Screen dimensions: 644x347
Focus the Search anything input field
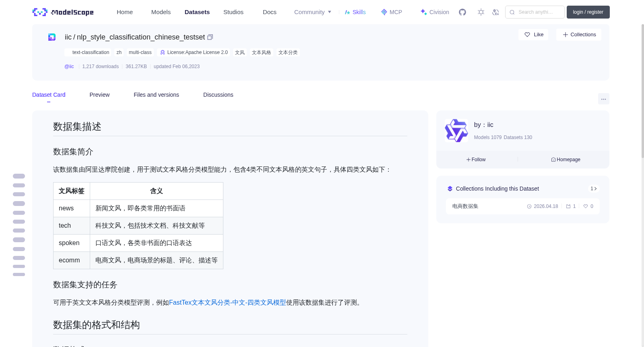[535, 12]
